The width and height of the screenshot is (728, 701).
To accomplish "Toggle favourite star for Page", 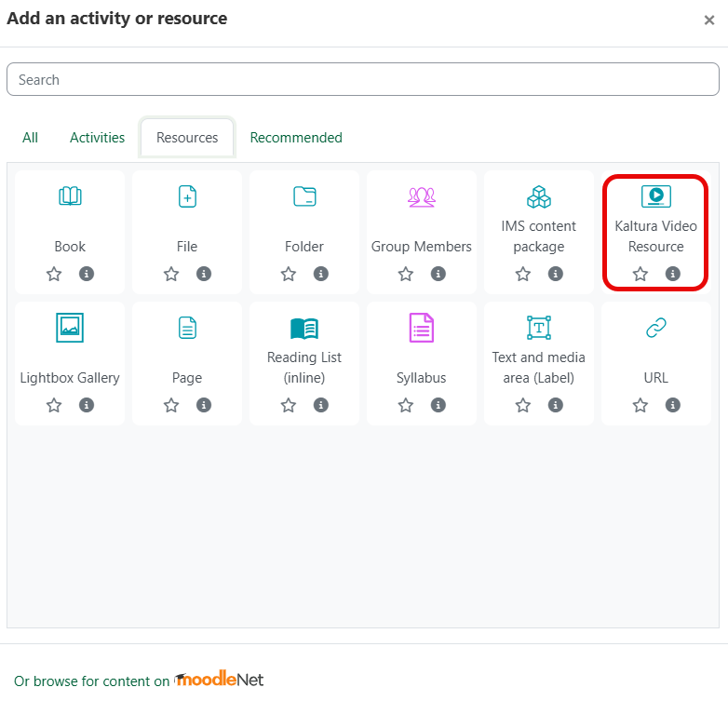I will (x=171, y=405).
